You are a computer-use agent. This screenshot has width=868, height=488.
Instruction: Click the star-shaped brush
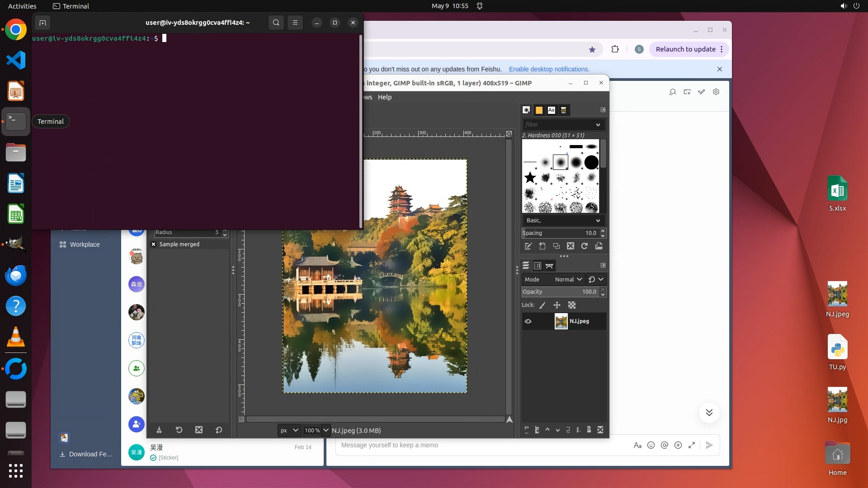point(530,178)
